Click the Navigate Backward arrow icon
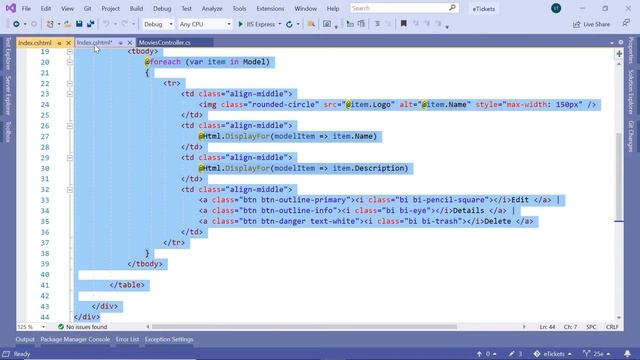Image resolution: width=640 pixels, height=360 pixels. click(x=16, y=24)
